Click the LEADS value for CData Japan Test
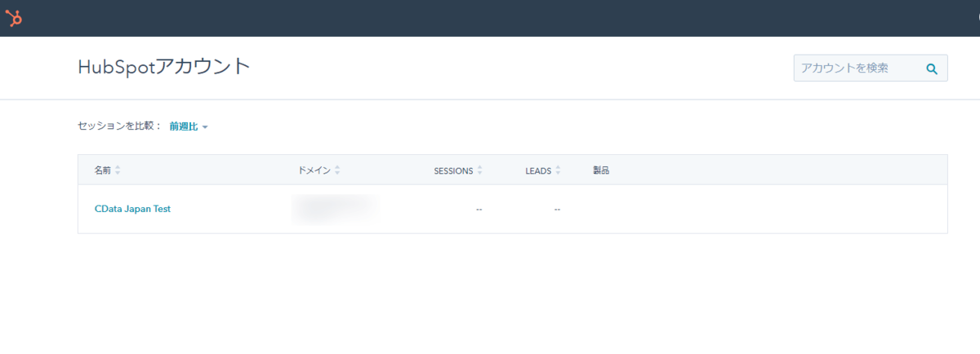980x354 pixels. coord(557,210)
